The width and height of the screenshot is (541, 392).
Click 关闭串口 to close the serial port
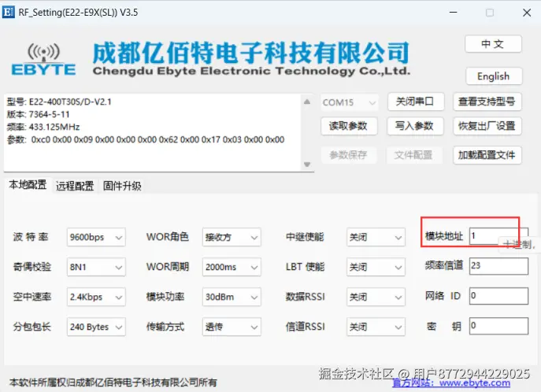click(x=416, y=102)
